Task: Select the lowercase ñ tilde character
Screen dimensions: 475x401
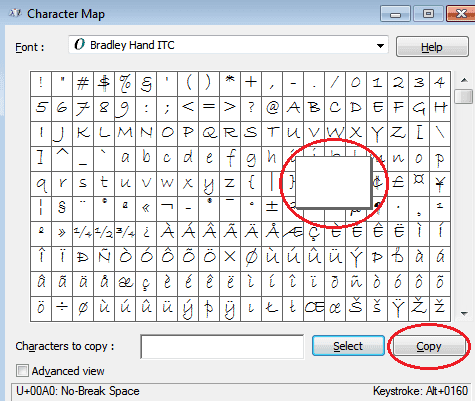Action: (x=356, y=283)
